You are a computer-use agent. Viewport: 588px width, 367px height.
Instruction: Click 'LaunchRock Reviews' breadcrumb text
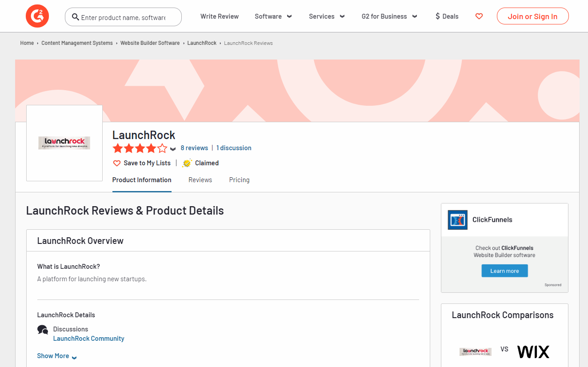[x=248, y=43]
